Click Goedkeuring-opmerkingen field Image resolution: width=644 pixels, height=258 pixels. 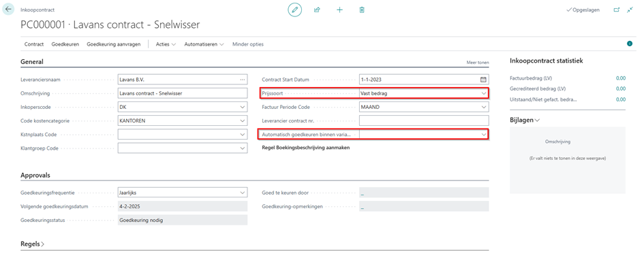(424, 206)
